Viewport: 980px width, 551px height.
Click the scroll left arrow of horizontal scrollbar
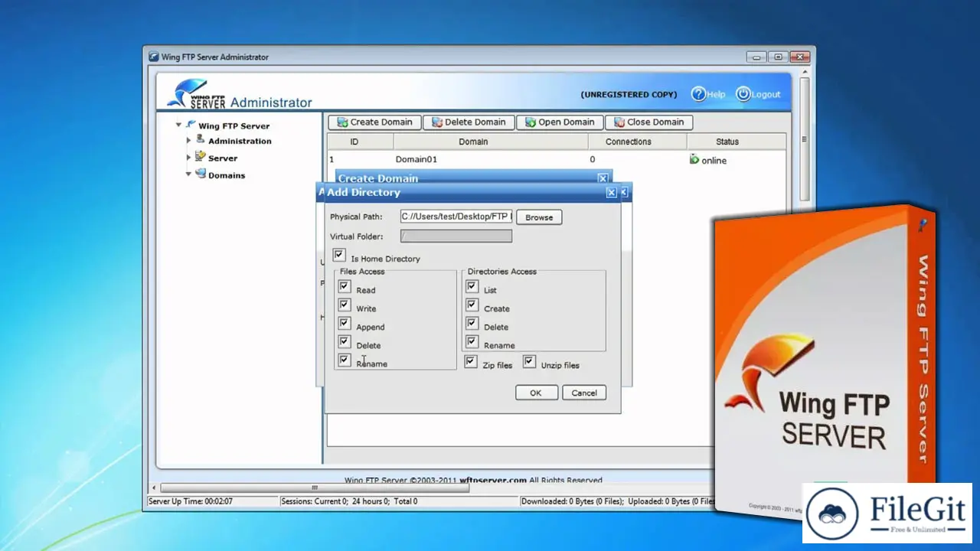154,487
